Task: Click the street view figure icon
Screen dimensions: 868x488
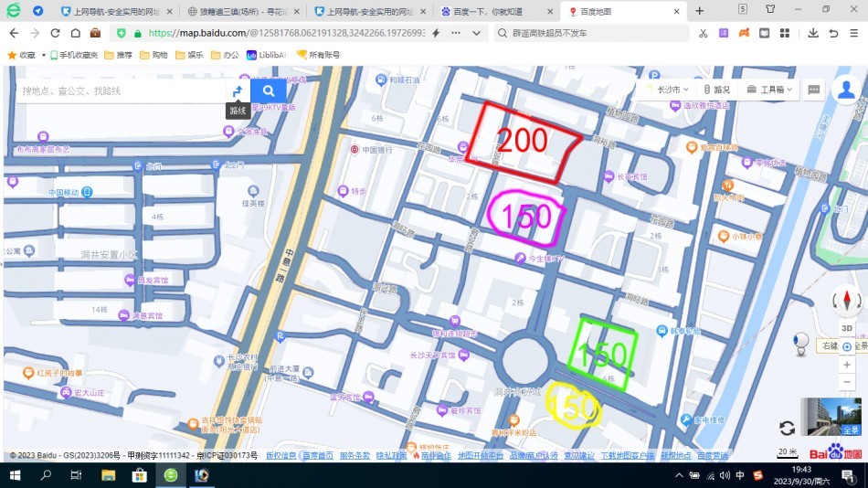Action: pos(802,343)
